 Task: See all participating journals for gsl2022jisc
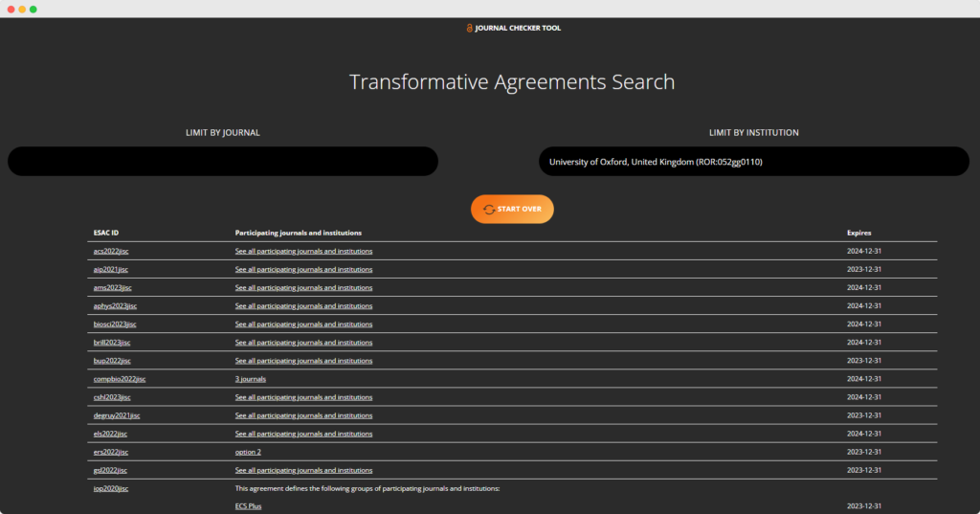click(303, 470)
